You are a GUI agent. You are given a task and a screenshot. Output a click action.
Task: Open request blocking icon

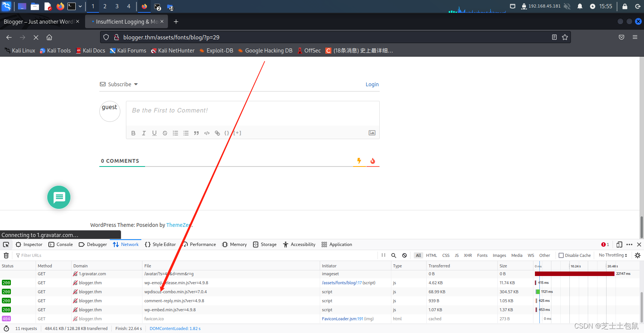pyautogui.click(x=404, y=255)
